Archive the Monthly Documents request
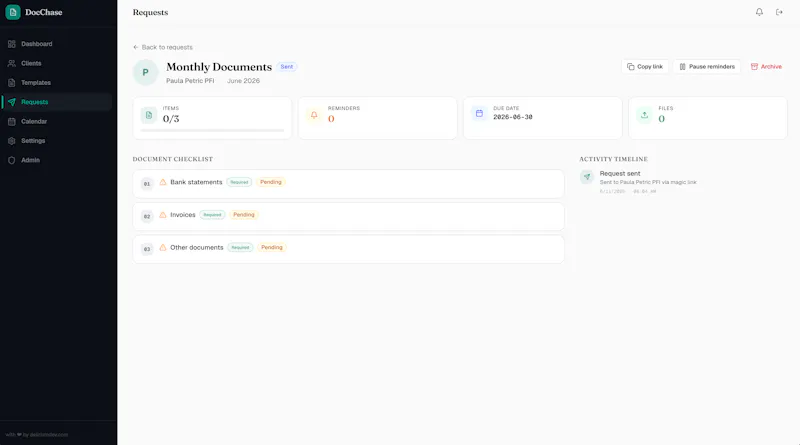Image resolution: width=800 pixels, height=445 pixels. (766, 67)
